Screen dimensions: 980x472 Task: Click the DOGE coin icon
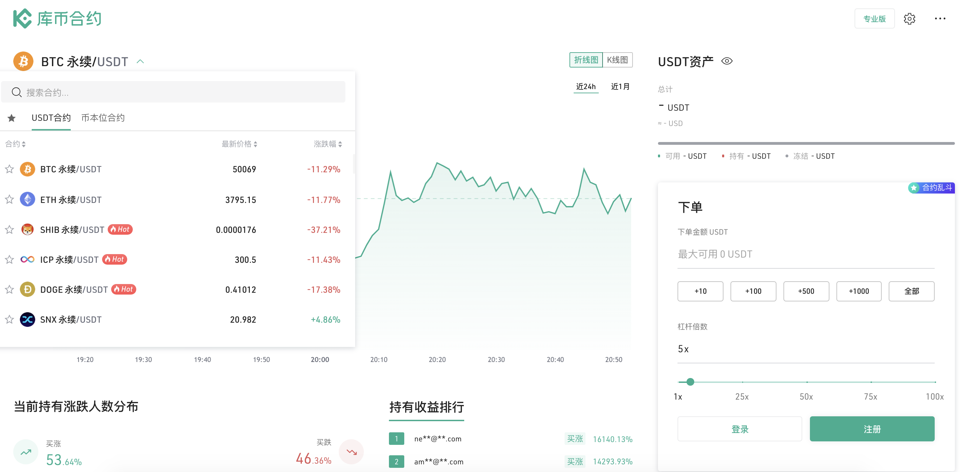tap(28, 290)
